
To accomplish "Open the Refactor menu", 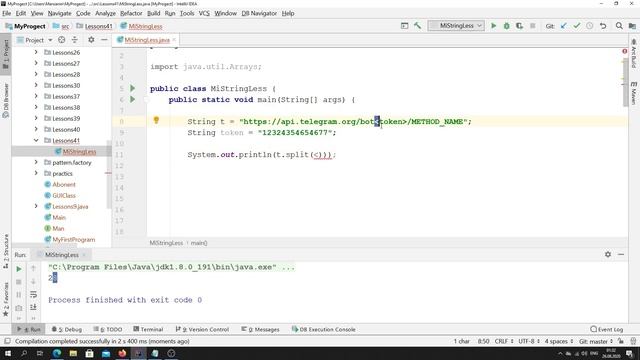I will pos(131,13).
